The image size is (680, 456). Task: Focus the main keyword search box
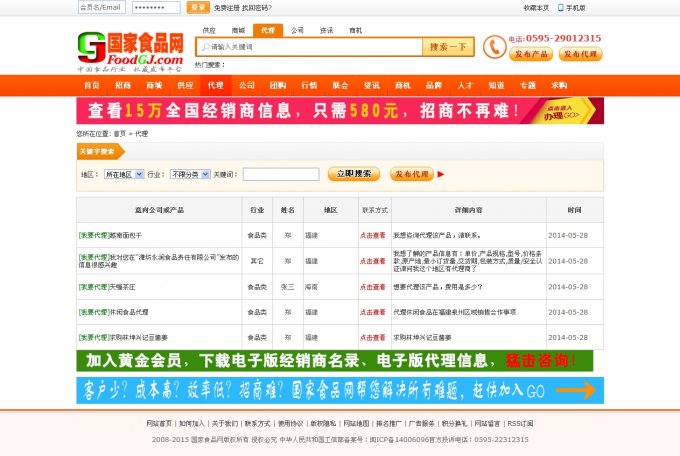pos(309,47)
